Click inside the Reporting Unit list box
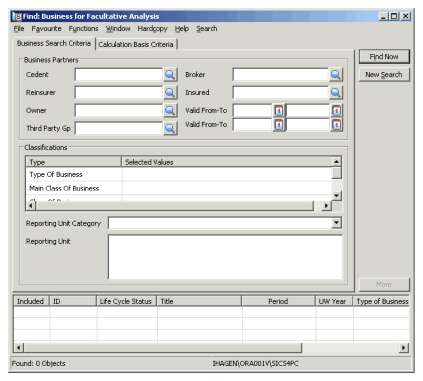Image resolution: width=423 pixels, height=381 pixels. point(225,257)
